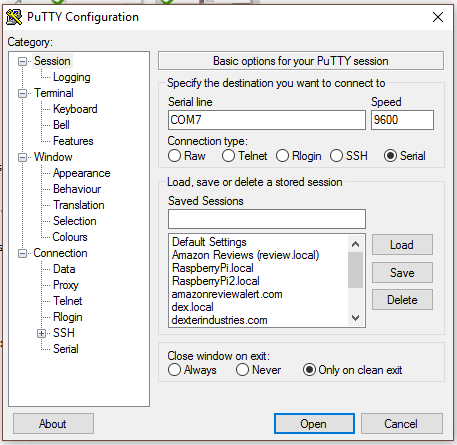Screen dimensions: 457x445
Task: Open the Session category
Action: [52, 61]
